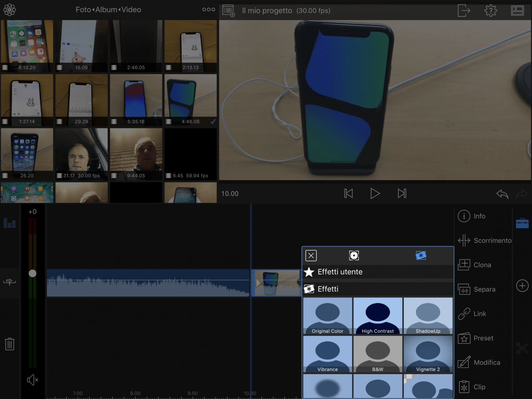Select video thumbnail lasting 1:27.14
Viewport: 532px width, 399px height.
(x=27, y=100)
